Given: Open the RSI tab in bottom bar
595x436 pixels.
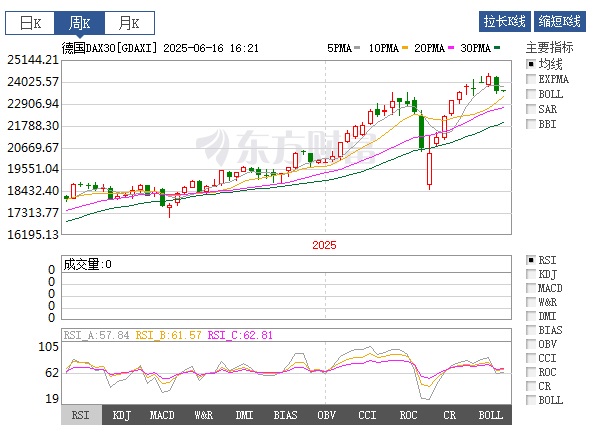Looking at the screenshot, I should [81, 415].
